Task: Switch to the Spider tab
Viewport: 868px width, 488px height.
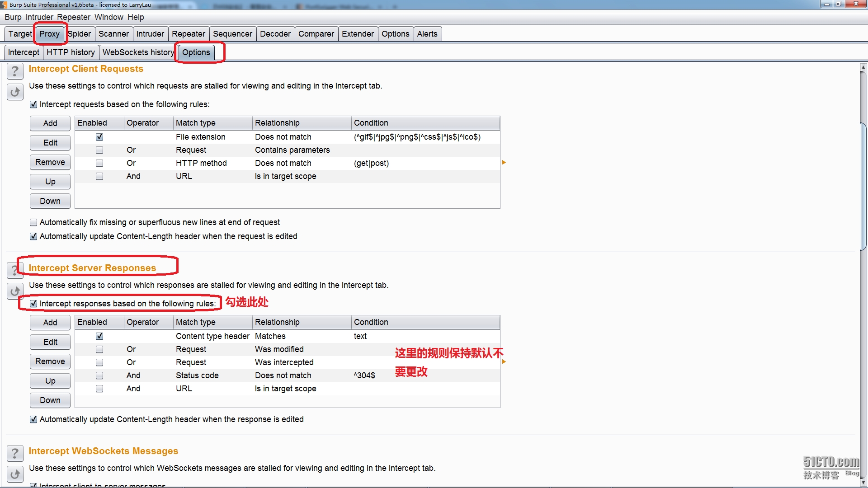Action: click(x=80, y=34)
